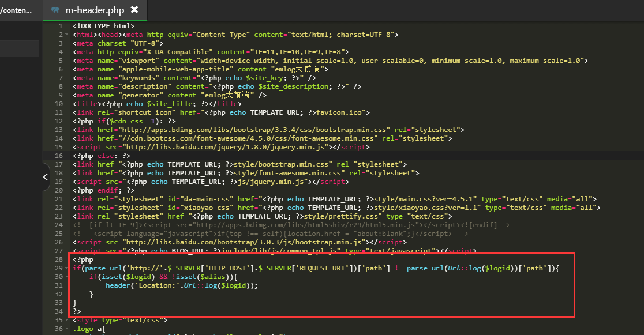Click the commented-out about:blank script line
Screen dimensions: 644x335
271,234
